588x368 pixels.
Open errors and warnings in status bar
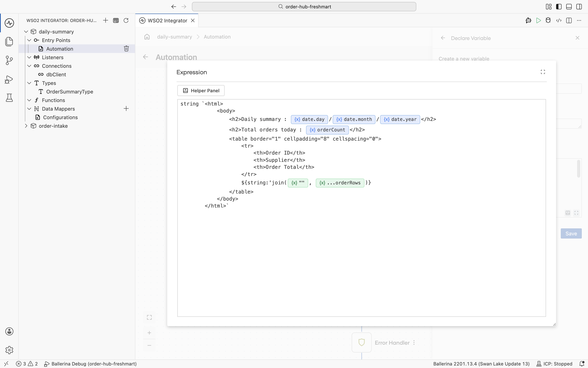pos(27,364)
